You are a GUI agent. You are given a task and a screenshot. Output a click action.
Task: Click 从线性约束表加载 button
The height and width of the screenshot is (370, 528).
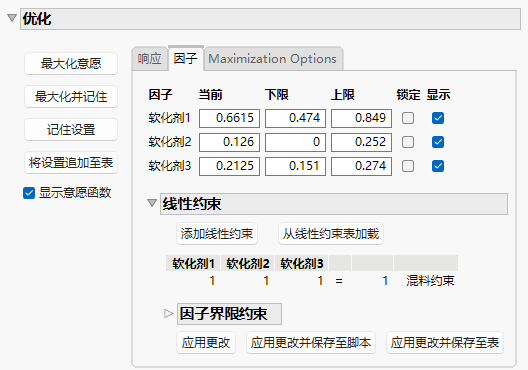331,234
